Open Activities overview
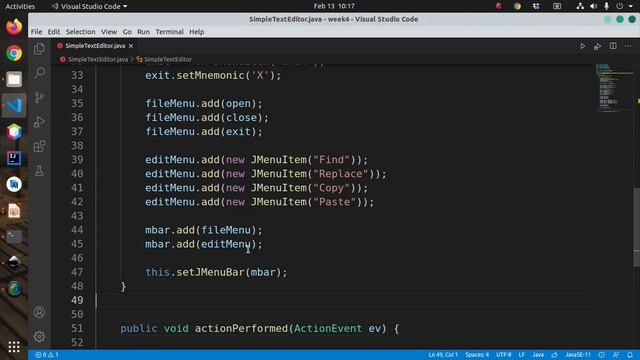 tap(20, 6)
